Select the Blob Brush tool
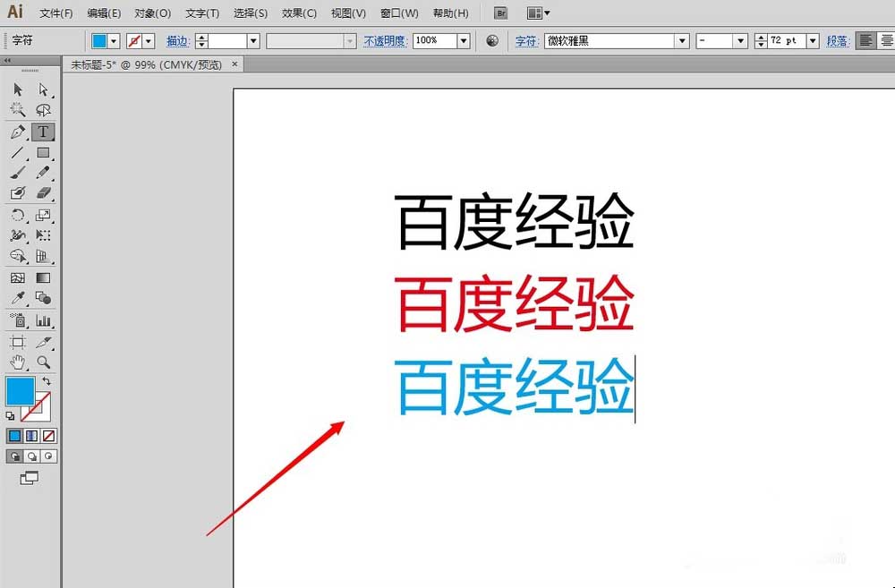The image size is (895, 588). click(x=18, y=193)
